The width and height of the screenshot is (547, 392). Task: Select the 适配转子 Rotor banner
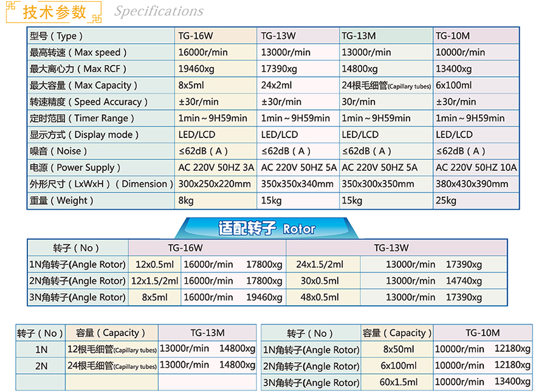point(267,228)
